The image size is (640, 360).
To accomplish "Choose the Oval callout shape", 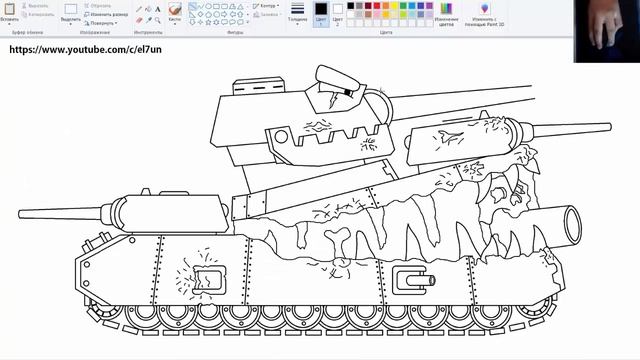I will click(232, 22).
